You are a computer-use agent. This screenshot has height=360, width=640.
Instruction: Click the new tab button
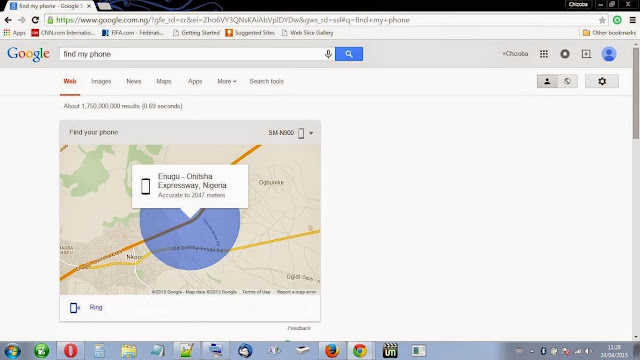coord(104,6)
